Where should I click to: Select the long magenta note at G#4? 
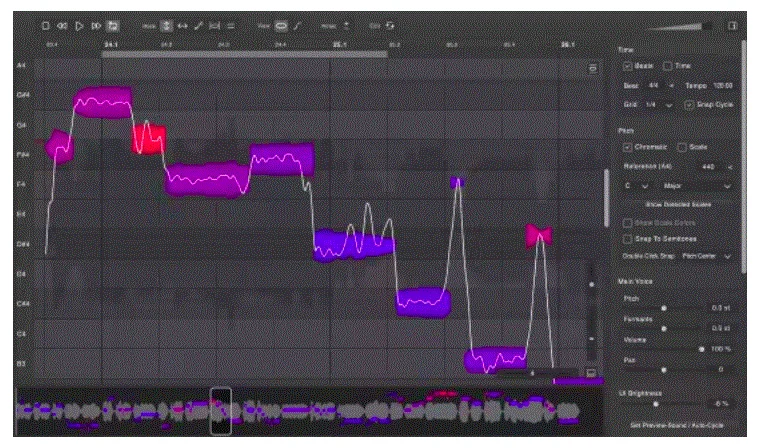click(103, 102)
